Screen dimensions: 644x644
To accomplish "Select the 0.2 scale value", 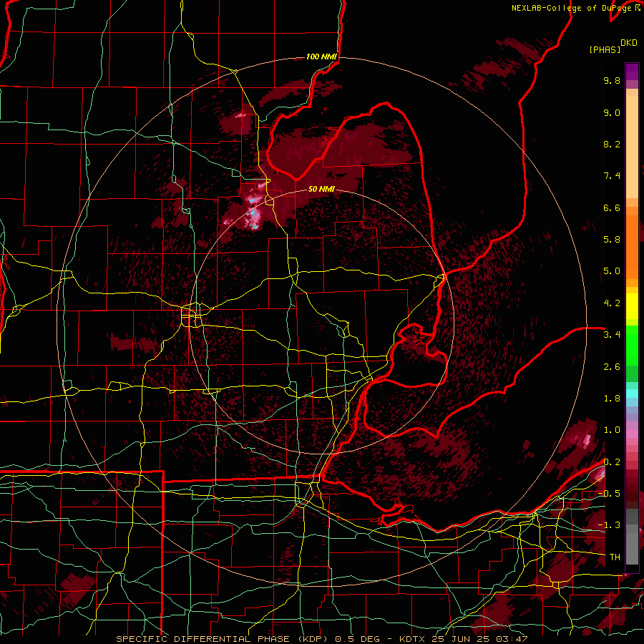I will tap(612, 462).
